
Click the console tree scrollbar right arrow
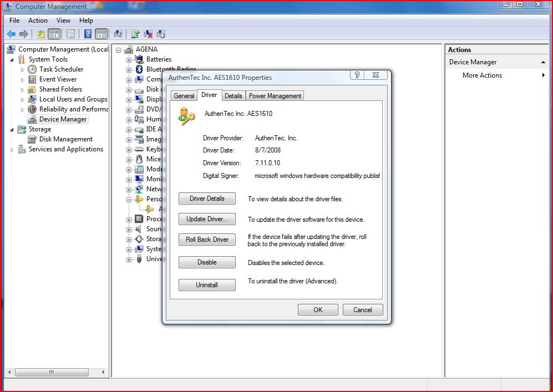coord(103,372)
